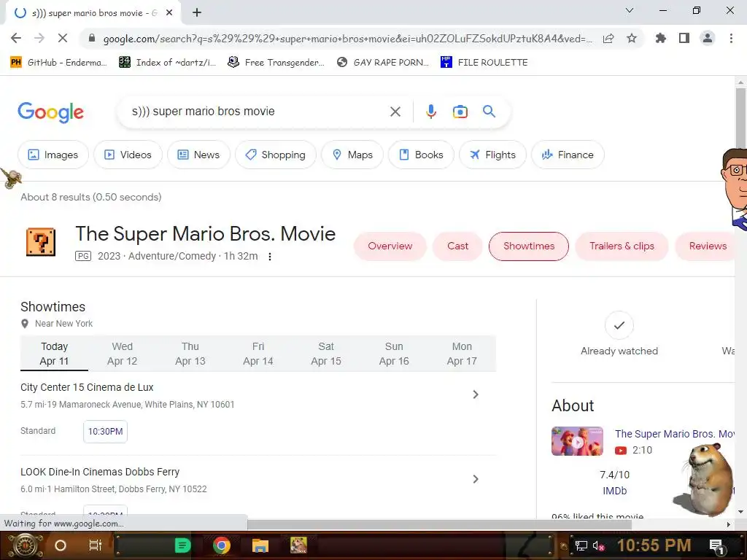The image size is (747, 560).
Task: Toggle muted volume icon in tray
Action: pyautogui.click(x=599, y=546)
